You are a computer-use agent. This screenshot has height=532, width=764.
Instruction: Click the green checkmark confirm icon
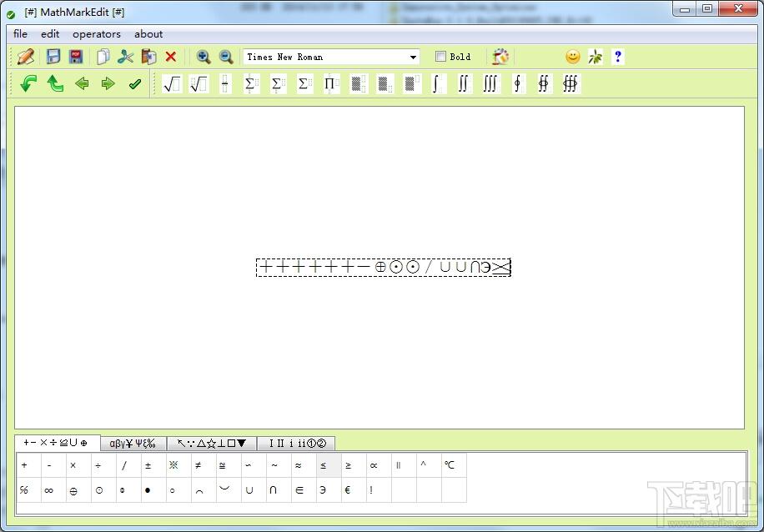tap(135, 83)
